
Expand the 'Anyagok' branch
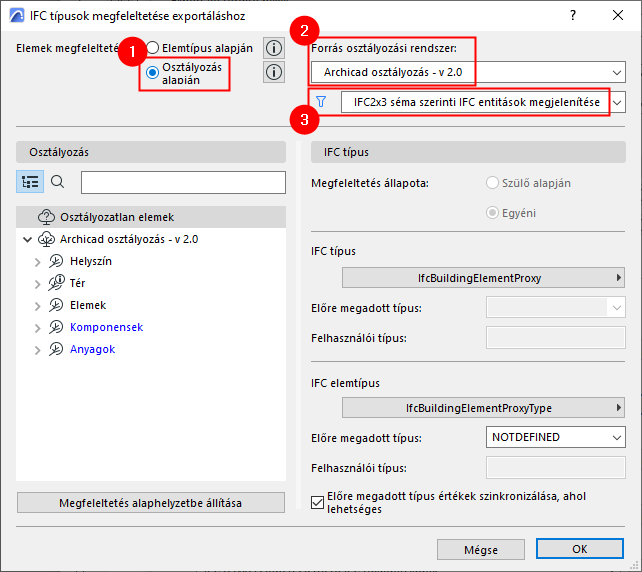(38, 350)
